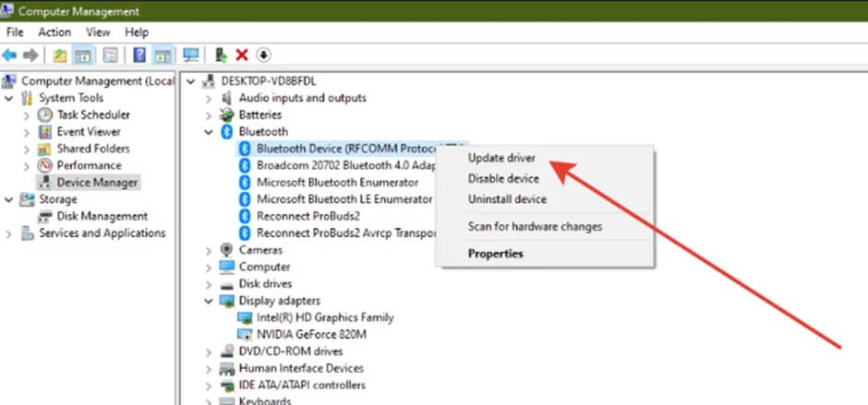Click the Task Scheduler clock icon
Image resolution: width=868 pixels, height=405 pixels.
point(45,114)
